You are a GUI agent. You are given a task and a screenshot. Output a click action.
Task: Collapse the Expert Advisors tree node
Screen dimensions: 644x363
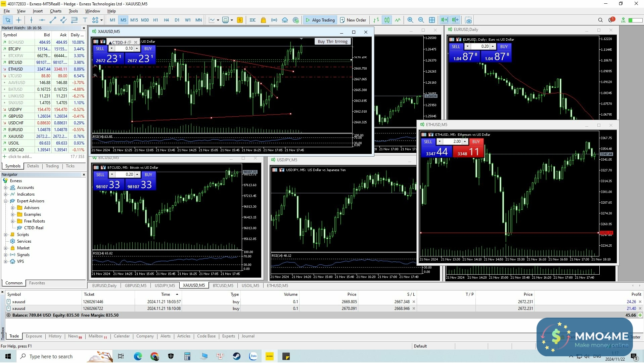(x=6, y=201)
